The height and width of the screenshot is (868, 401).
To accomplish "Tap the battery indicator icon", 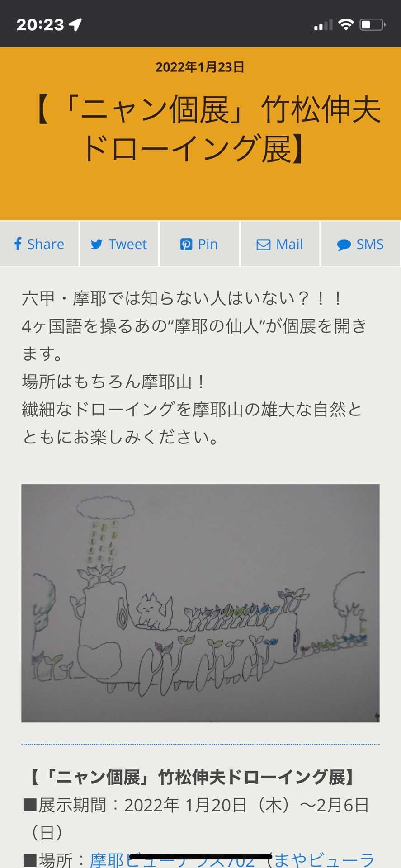I will (x=373, y=24).
